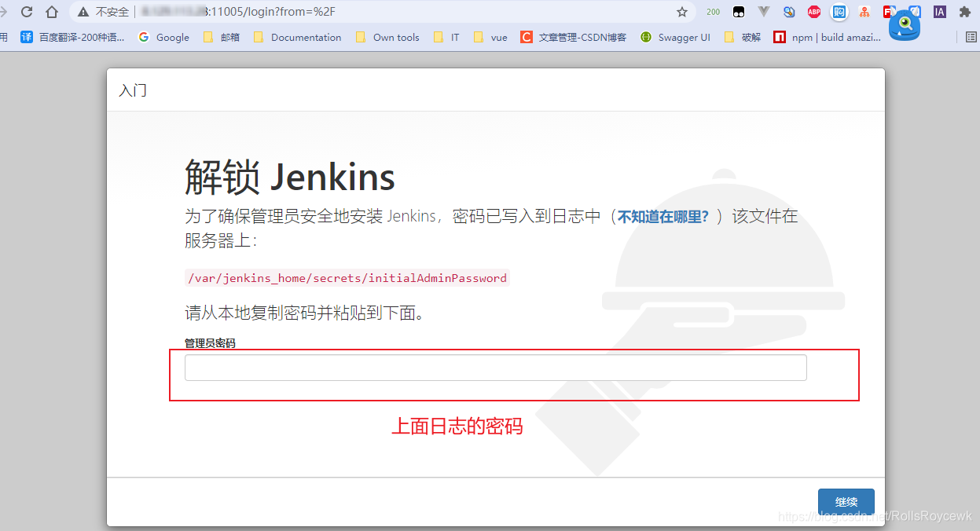Click the 入门 dialog title
This screenshot has height=531, width=980.
pyautogui.click(x=133, y=90)
